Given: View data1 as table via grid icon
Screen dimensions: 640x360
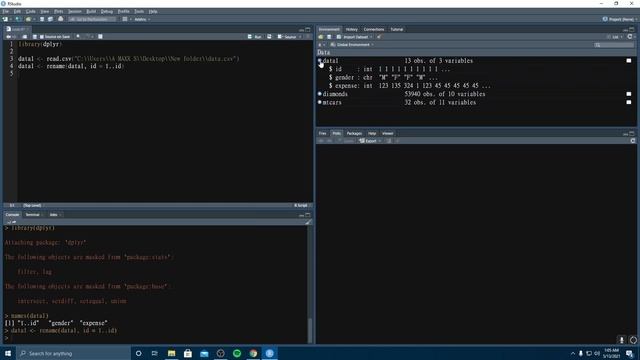Looking at the screenshot, I should [x=629, y=60].
